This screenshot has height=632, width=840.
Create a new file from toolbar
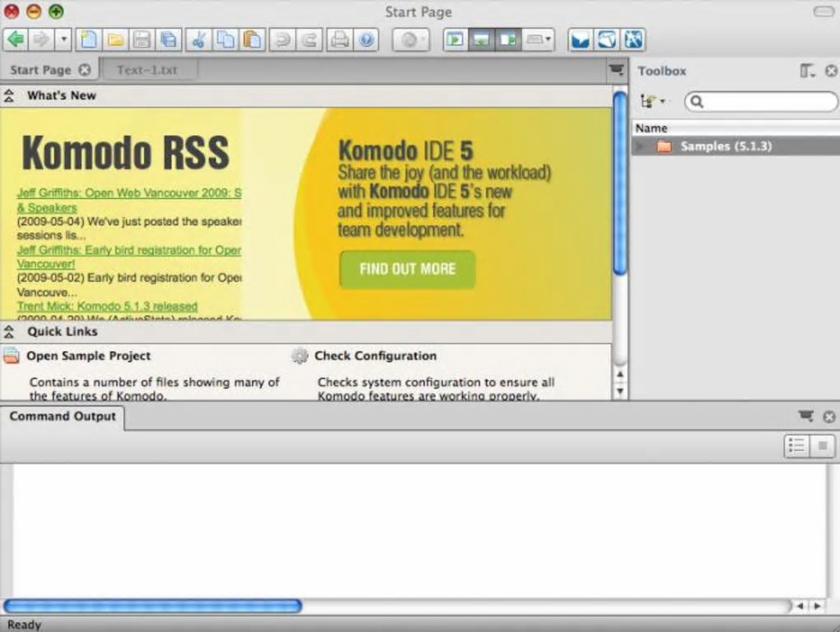pos(88,39)
